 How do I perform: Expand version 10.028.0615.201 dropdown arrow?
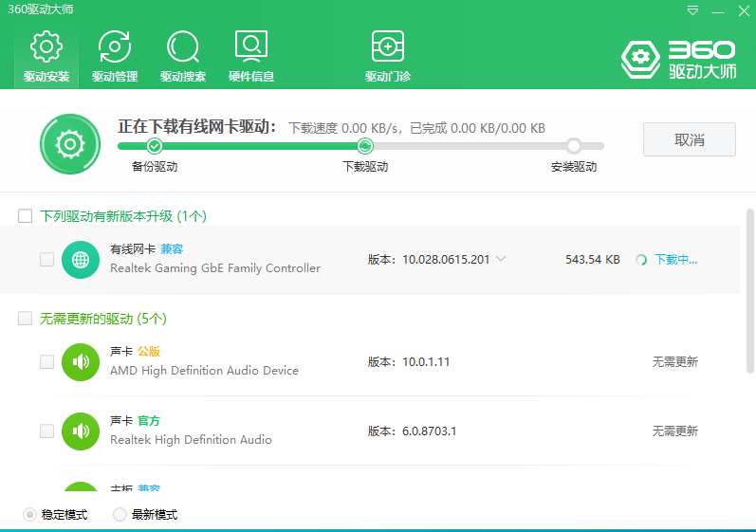(x=501, y=259)
